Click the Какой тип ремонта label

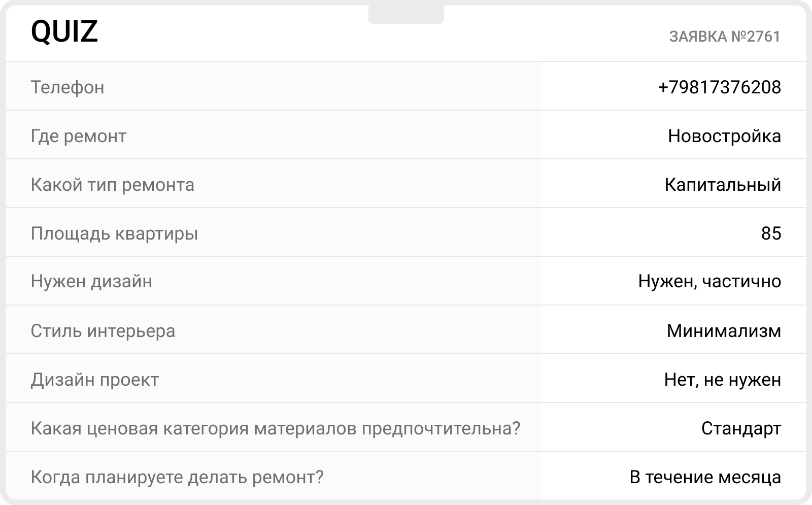pos(113,185)
